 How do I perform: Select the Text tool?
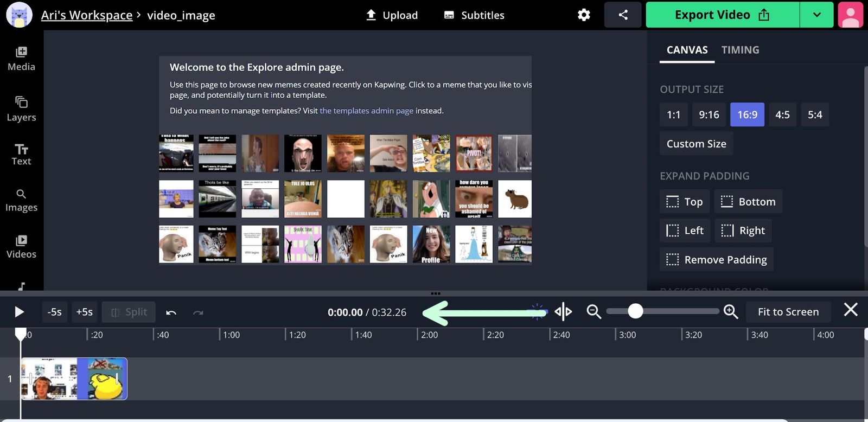coord(21,155)
